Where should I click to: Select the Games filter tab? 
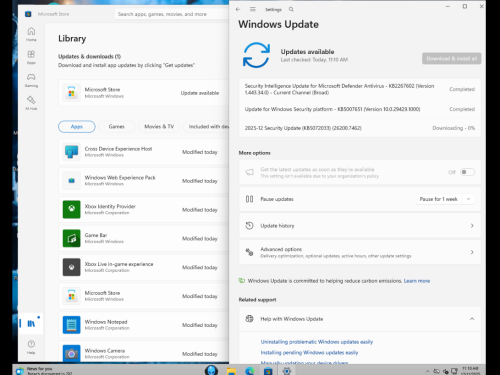click(x=117, y=127)
